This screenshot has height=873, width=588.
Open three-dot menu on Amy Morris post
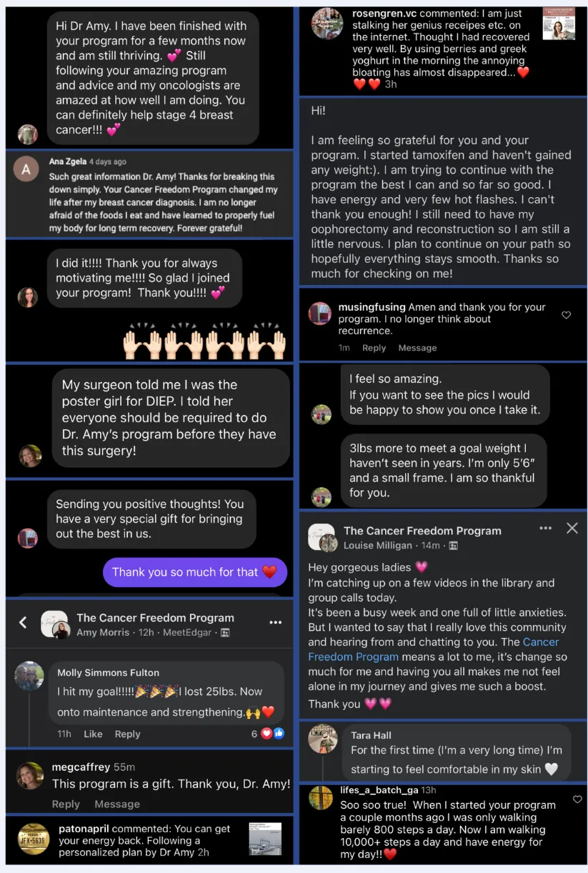point(275,623)
